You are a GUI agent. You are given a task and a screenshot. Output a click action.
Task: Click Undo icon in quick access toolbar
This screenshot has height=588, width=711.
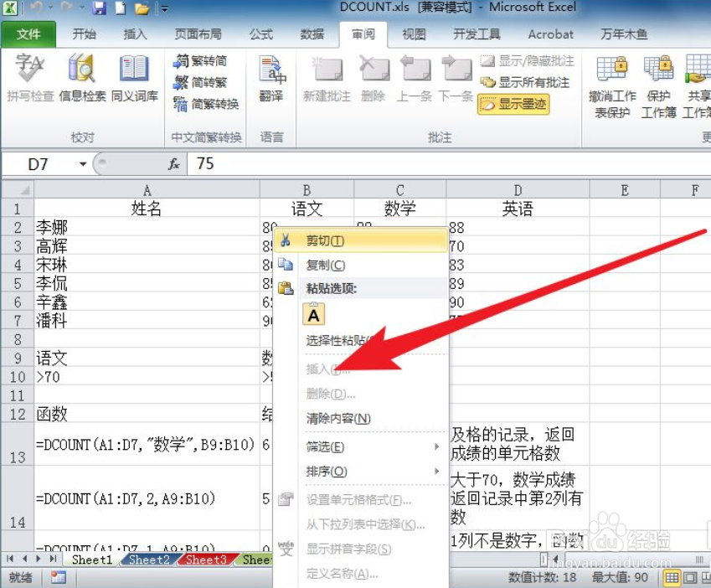pos(37,8)
